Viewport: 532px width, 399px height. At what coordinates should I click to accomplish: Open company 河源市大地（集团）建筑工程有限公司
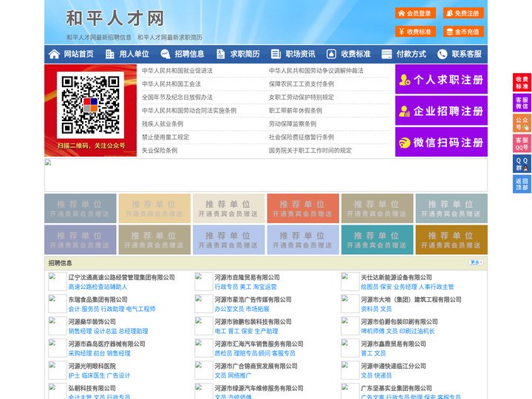click(412, 299)
